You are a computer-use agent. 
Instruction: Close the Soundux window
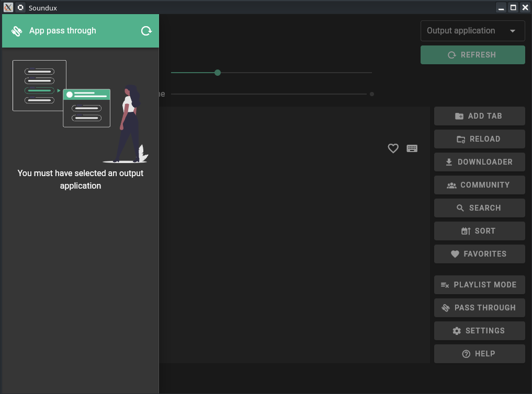pyautogui.click(x=525, y=7)
